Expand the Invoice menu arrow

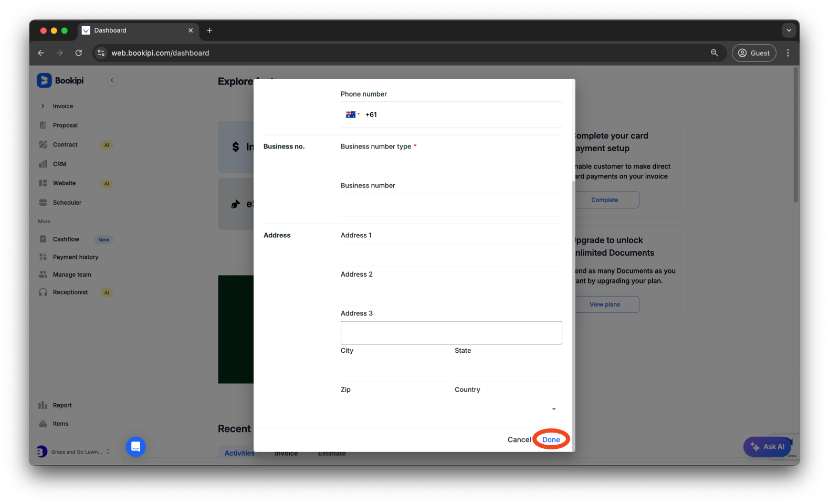pyautogui.click(x=43, y=106)
